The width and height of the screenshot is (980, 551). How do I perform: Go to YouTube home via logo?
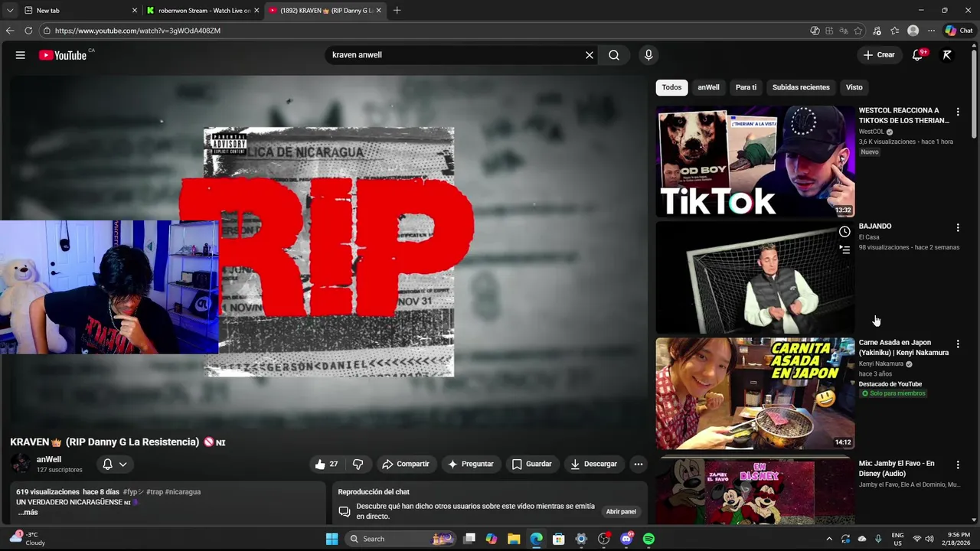[63, 55]
